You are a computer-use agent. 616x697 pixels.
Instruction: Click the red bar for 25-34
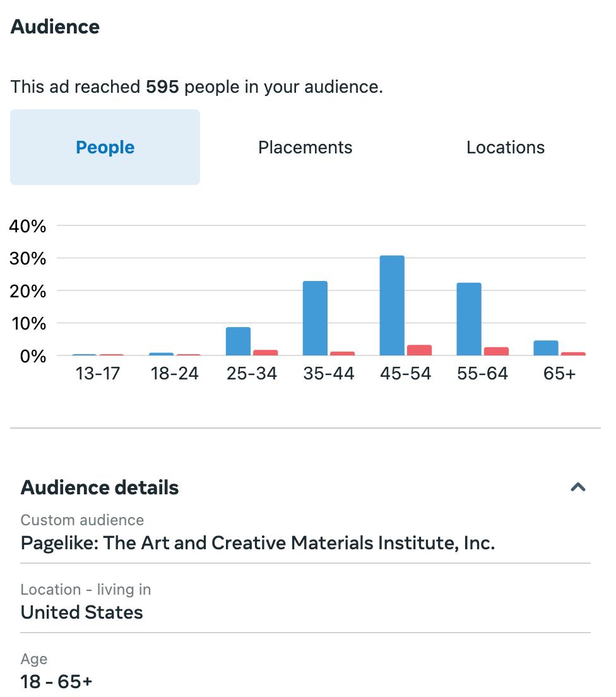(265, 352)
